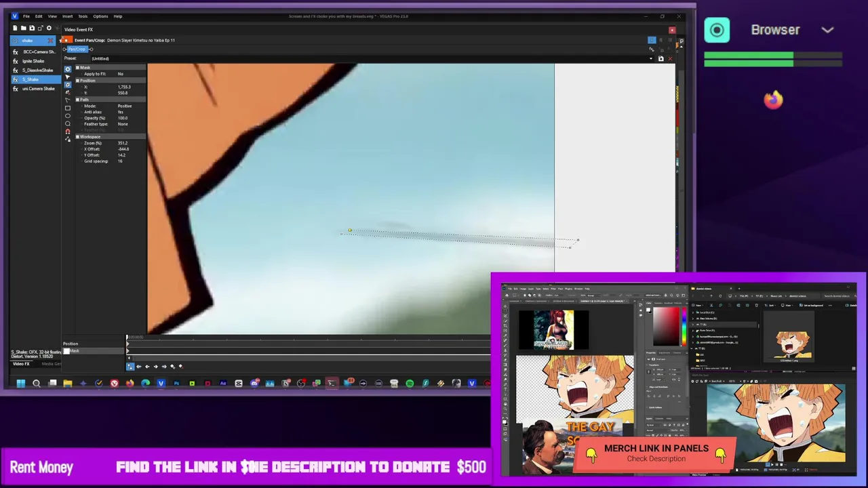Expand the Browser source dropdown chevron
868x488 pixels.
tap(827, 30)
